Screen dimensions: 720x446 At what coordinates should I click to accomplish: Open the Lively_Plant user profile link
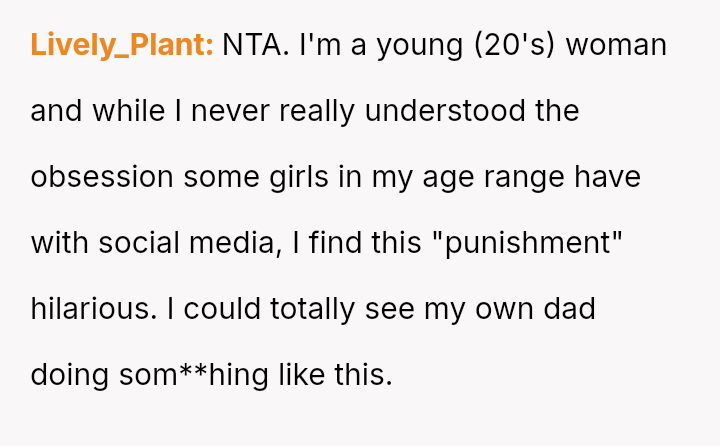(122, 45)
